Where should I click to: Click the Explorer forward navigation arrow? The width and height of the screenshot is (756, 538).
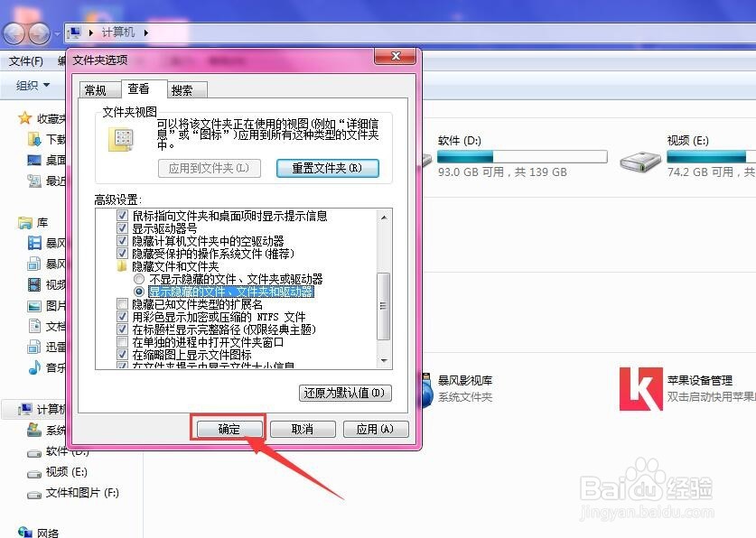[x=40, y=33]
